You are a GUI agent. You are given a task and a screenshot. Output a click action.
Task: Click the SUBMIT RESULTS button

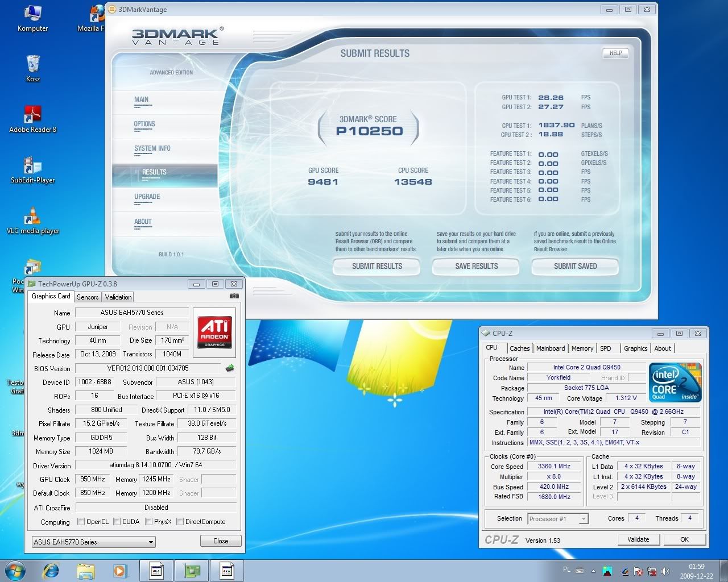click(377, 266)
